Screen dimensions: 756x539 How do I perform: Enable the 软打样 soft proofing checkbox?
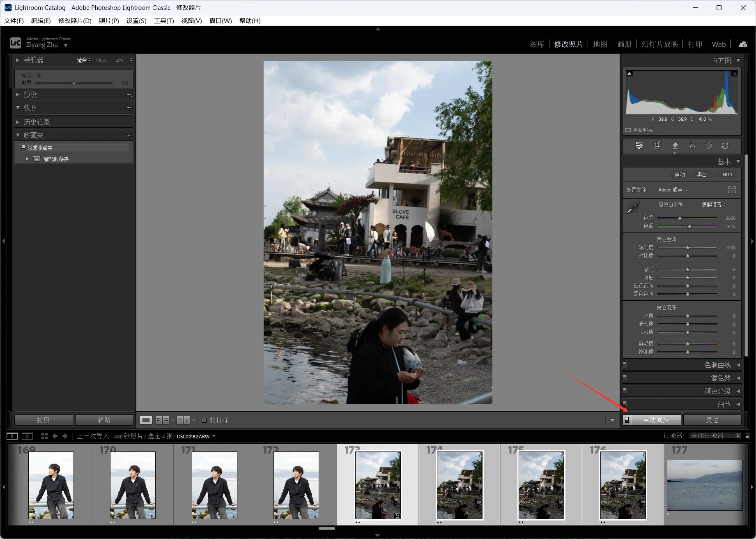(x=204, y=420)
